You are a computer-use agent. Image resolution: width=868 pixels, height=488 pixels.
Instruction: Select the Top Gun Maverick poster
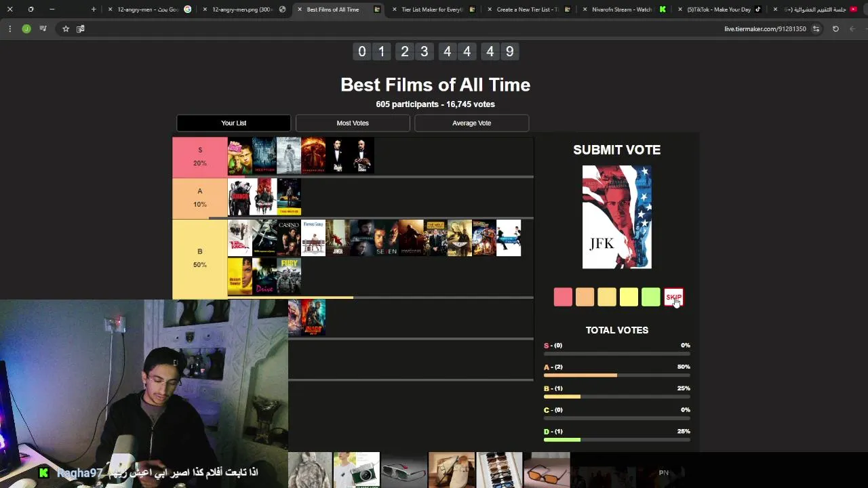[460, 238]
